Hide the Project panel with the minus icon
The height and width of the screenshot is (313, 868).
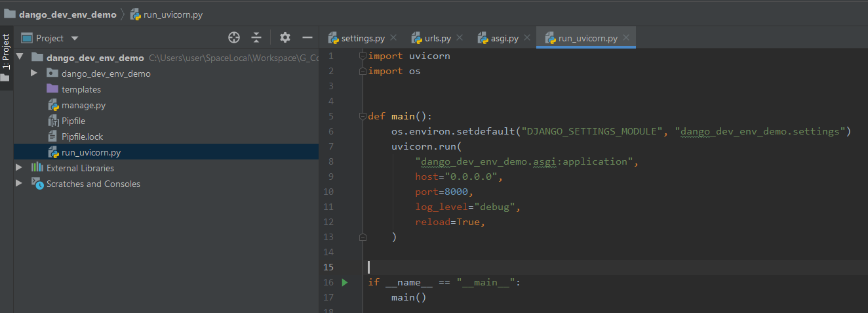[x=307, y=38]
